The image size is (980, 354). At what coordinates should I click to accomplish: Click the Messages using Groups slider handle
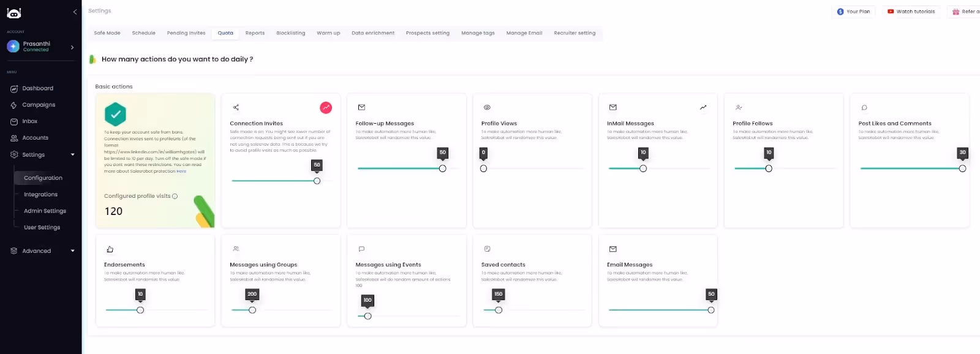click(252, 310)
